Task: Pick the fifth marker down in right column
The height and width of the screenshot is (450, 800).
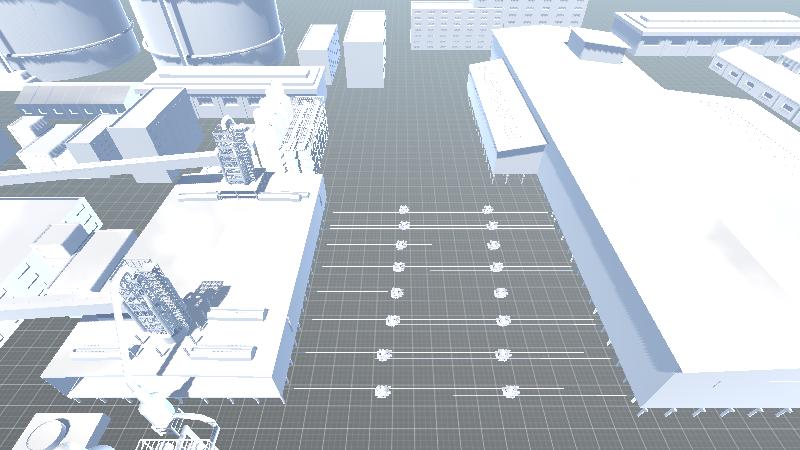Action: (500, 293)
